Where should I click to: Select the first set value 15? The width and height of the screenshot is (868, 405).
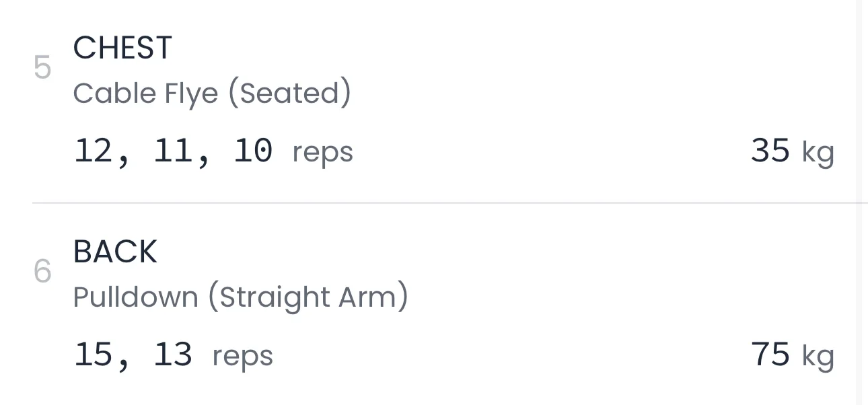(93, 354)
